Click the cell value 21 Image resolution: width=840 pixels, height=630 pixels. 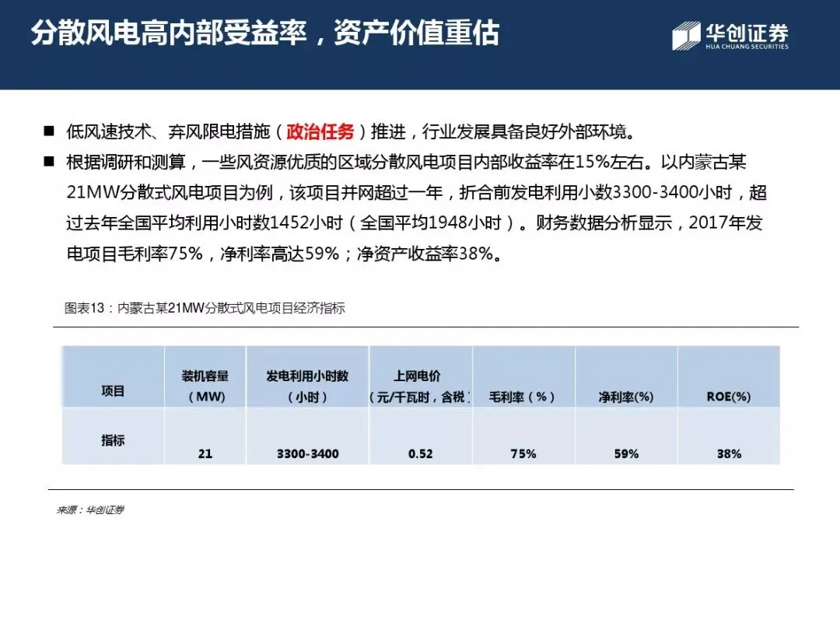[205, 453]
